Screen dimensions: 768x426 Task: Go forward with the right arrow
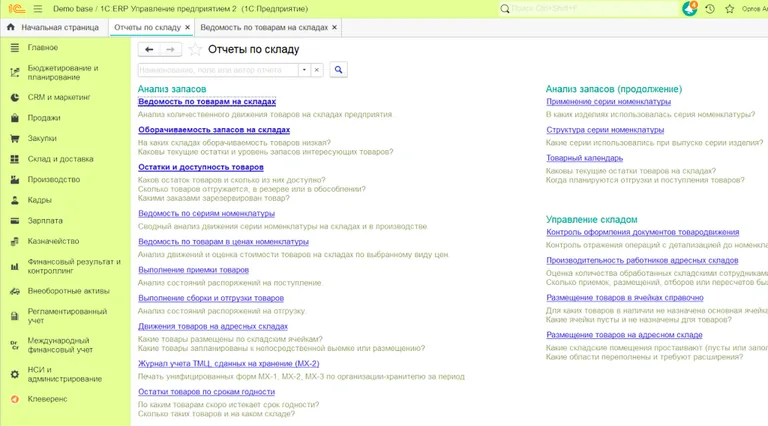click(171, 49)
